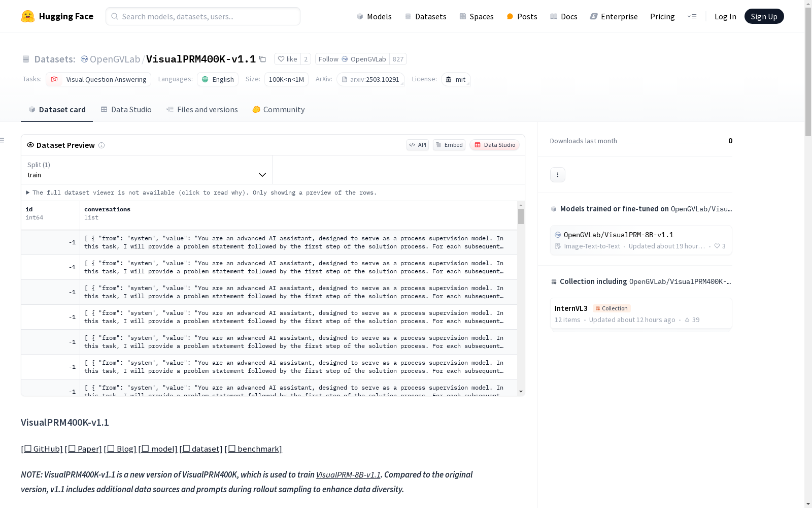
Task: Click the Blog link in description
Action: 120,449
